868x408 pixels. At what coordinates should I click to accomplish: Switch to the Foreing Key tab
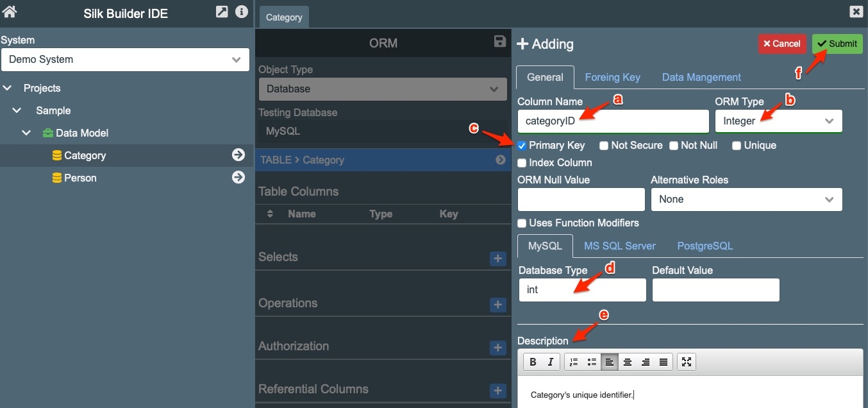point(612,78)
